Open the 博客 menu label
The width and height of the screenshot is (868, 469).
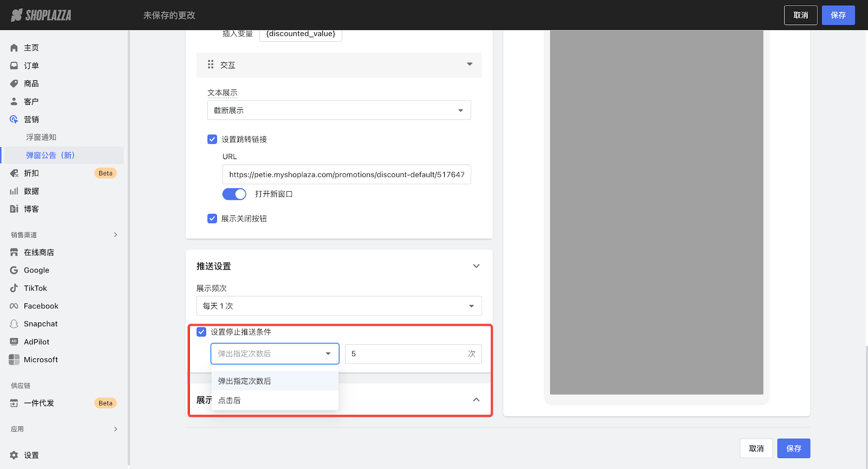click(x=31, y=209)
